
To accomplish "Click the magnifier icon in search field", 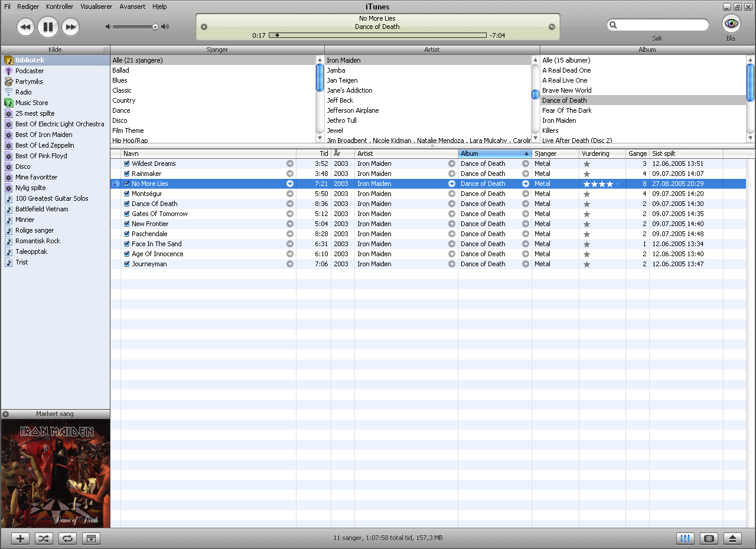I will coord(614,25).
